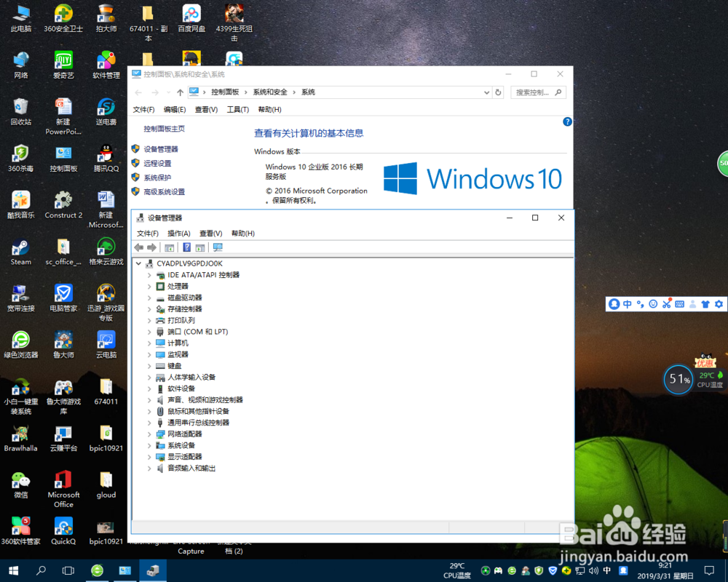Select the 爱奇艺 desktop icon
The width and height of the screenshot is (728, 582).
(x=63, y=65)
